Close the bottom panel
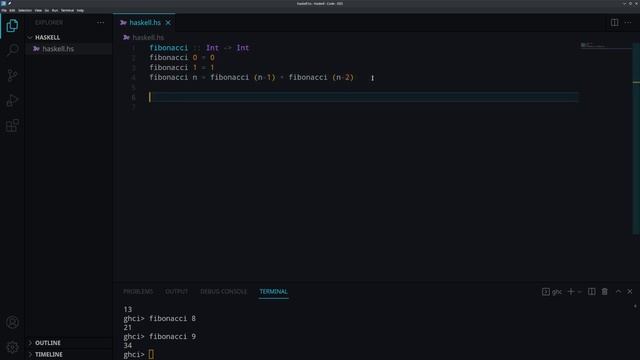 pyautogui.click(x=630, y=291)
